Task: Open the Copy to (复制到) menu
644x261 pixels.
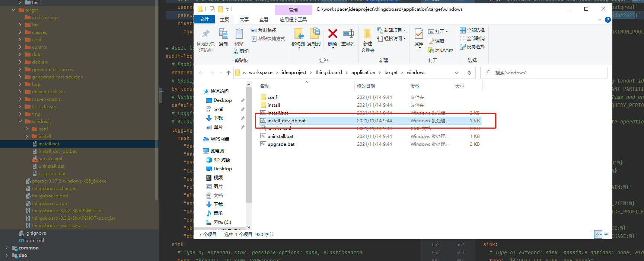Action: (314, 39)
